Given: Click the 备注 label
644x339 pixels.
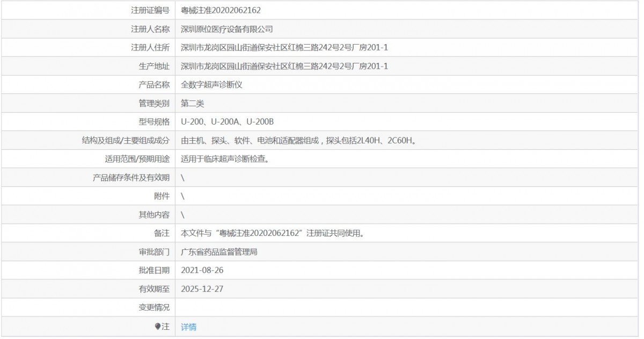Looking at the screenshot, I should (162, 234).
